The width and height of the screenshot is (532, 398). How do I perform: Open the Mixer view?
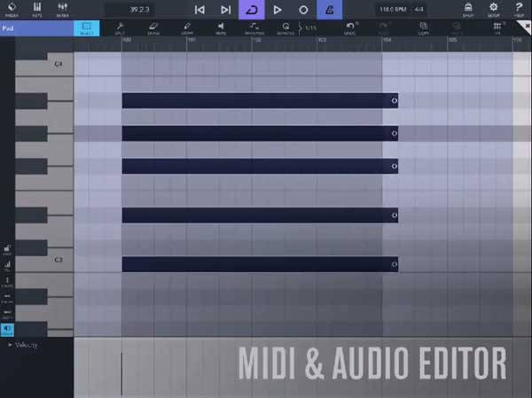click(x=61, y=10)
